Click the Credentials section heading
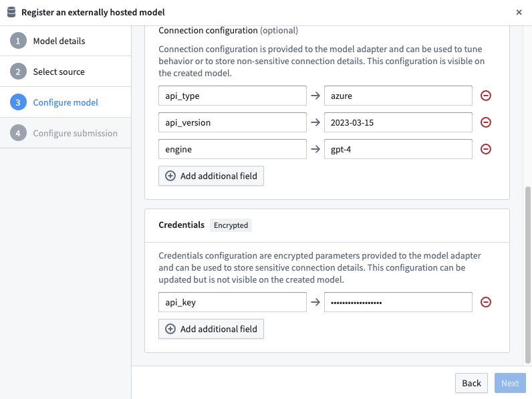 tap(182, 225)
